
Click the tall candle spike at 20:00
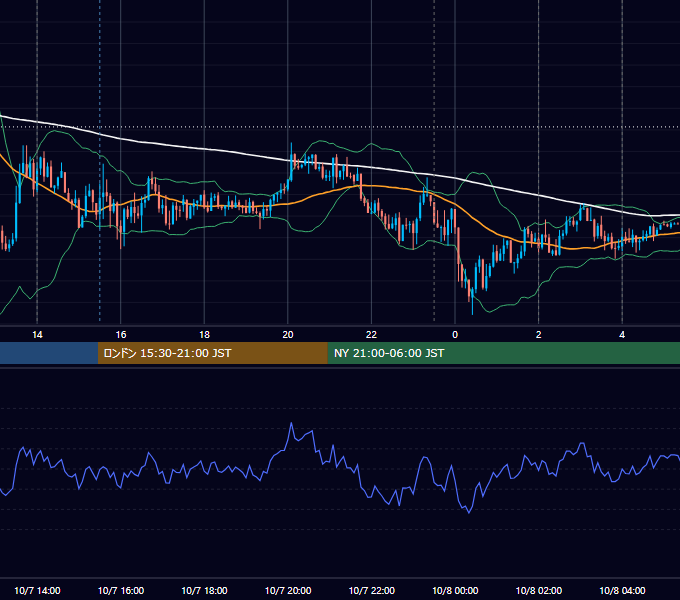[x=291, y=163]
